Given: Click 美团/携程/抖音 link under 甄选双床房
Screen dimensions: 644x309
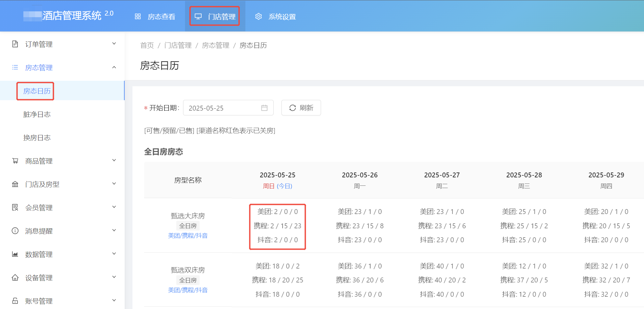Looking at the screenshot, I should pos(188,290).
